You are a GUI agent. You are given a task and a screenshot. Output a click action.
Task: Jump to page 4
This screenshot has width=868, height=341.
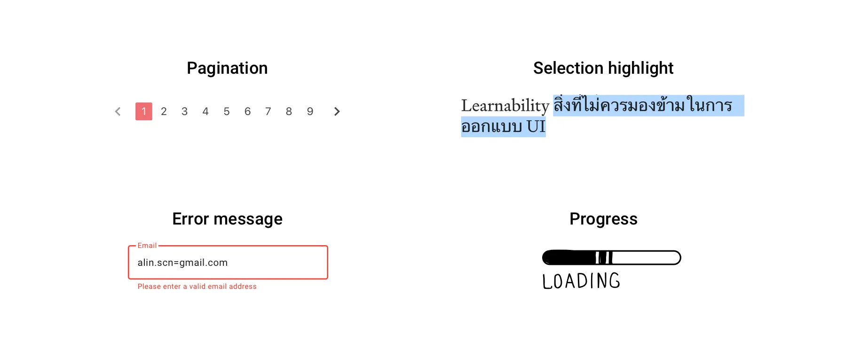tap(205, 111)
